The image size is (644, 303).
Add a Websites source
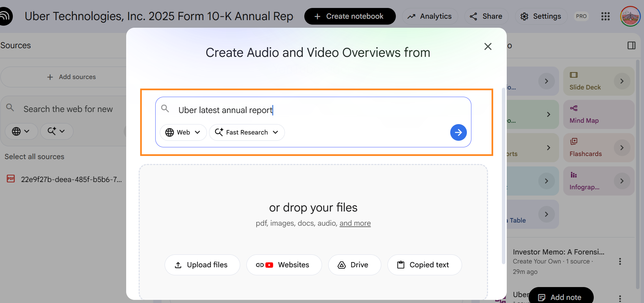tap(284, 265)
